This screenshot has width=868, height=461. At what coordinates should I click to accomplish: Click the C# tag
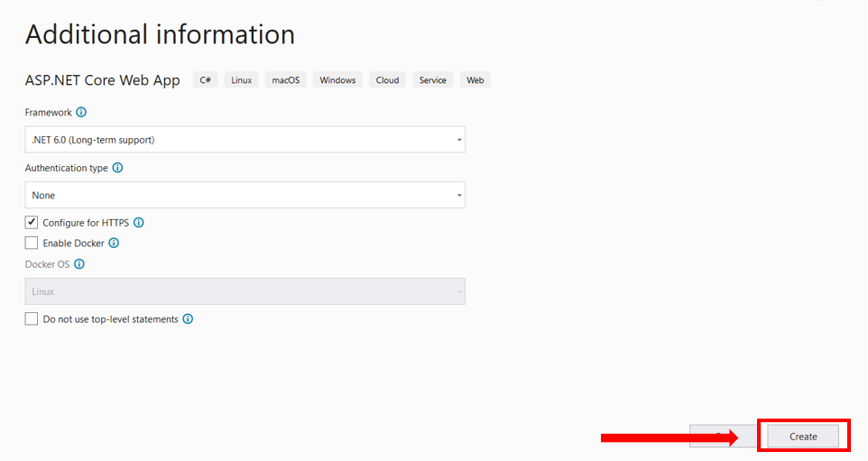(x=206, y=79)
